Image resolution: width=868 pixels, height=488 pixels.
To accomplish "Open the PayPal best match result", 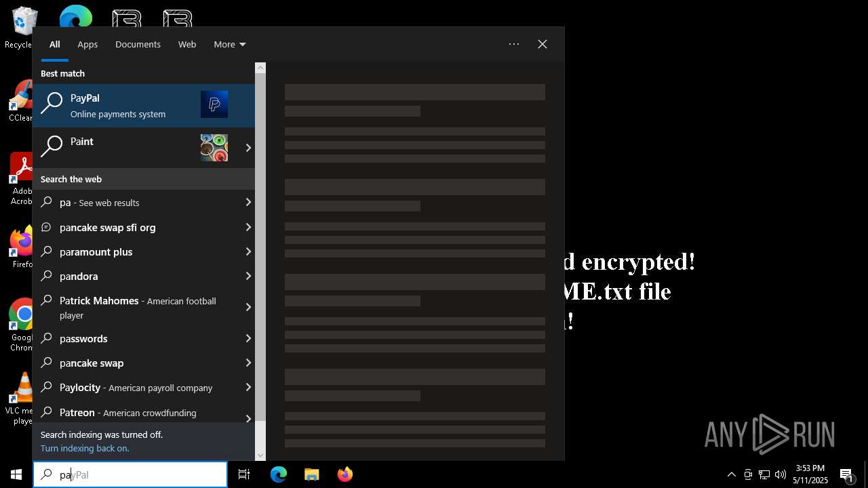I will point(144,106).
